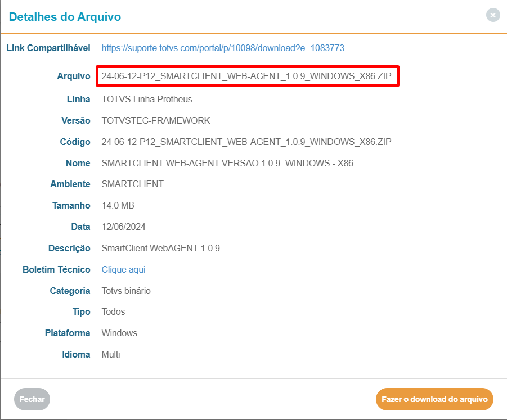Image resolution: width=507 pixels, height=420 pixels.
Task: Click the Plataforma value Windows
Action: [119, 333]
